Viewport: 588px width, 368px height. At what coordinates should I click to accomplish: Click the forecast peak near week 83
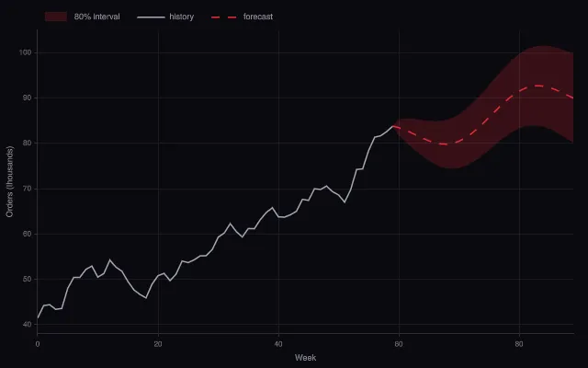538,86
